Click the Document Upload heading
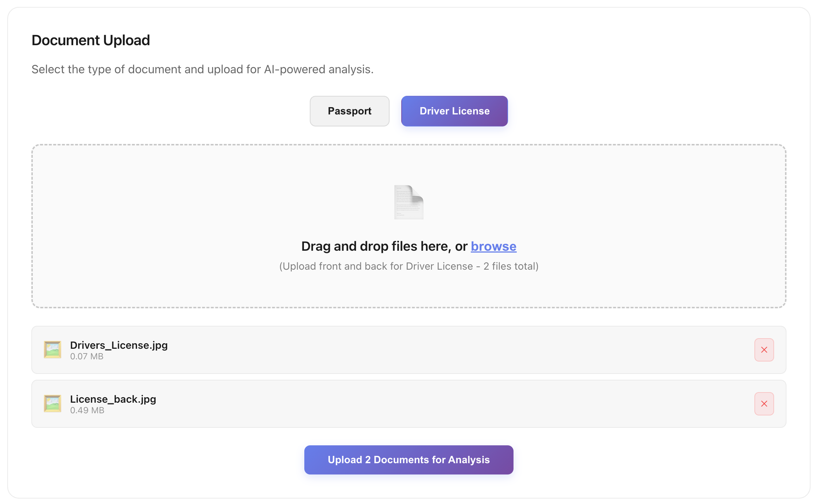 point(91,40)
